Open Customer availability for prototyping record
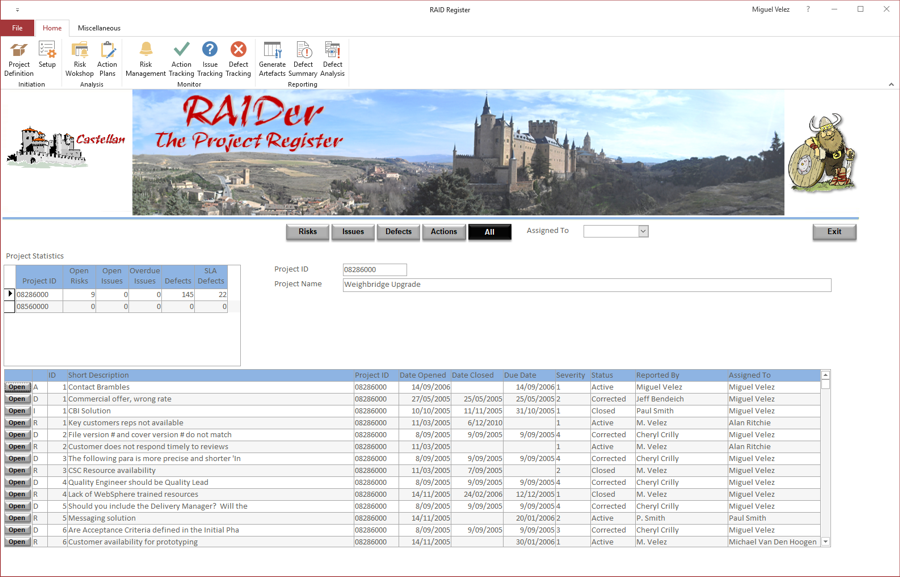The width and height of the screenshot is (900, 577). [17, 542]
